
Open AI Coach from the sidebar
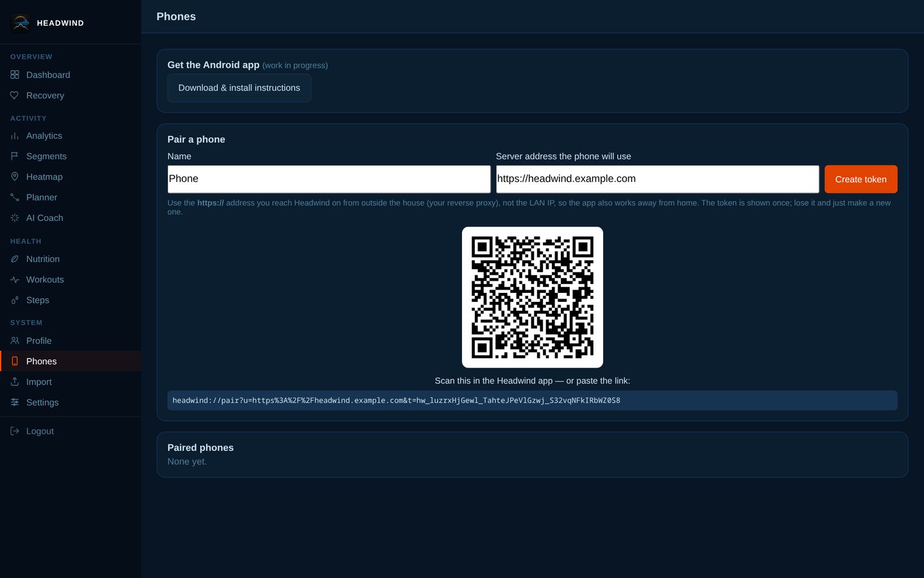[71, 218]
